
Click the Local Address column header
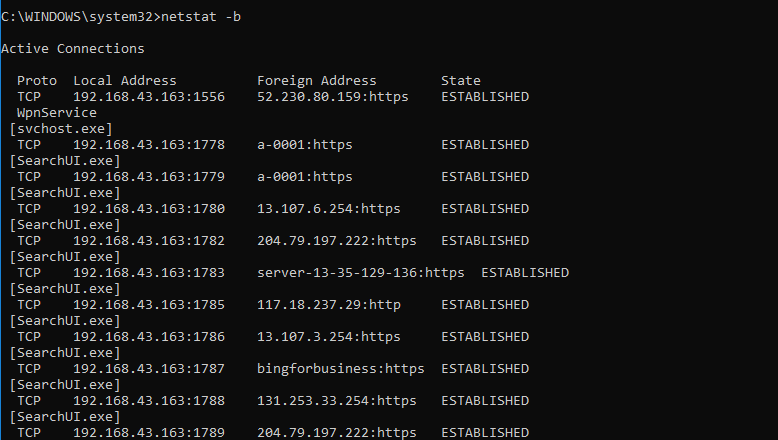tap(125, 80)
